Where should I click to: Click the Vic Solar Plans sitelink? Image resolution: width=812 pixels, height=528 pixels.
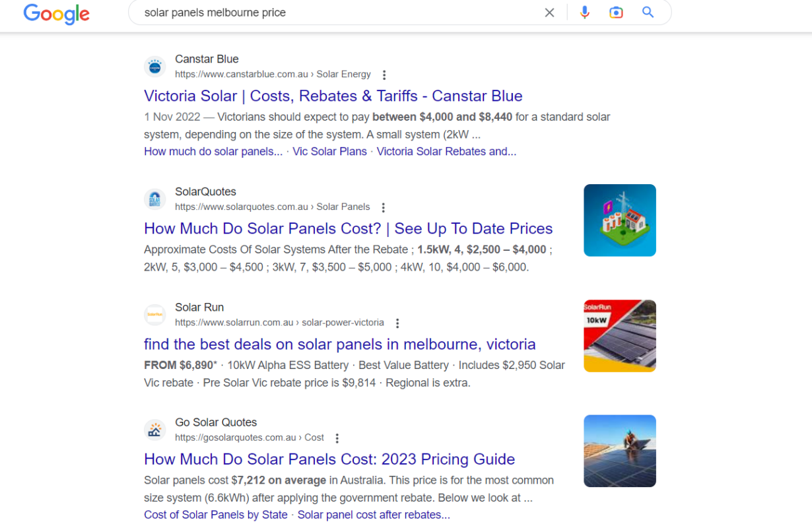tap(329, 151)
